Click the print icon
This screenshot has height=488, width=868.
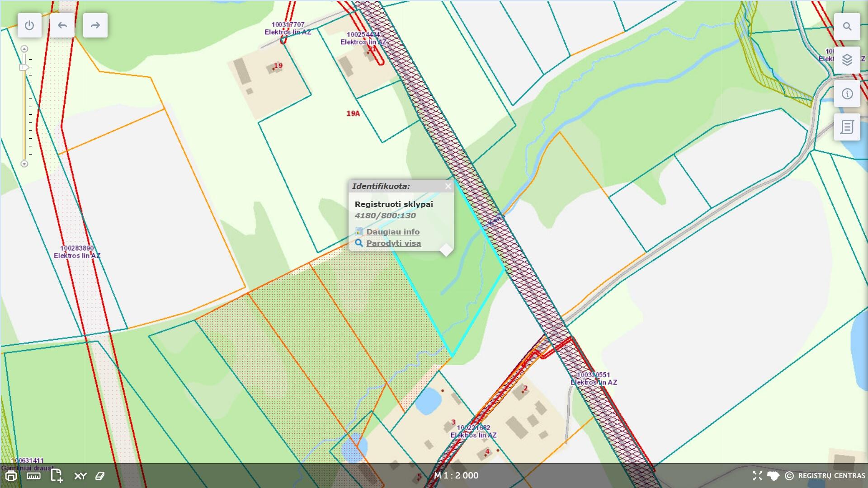(11, 476)
